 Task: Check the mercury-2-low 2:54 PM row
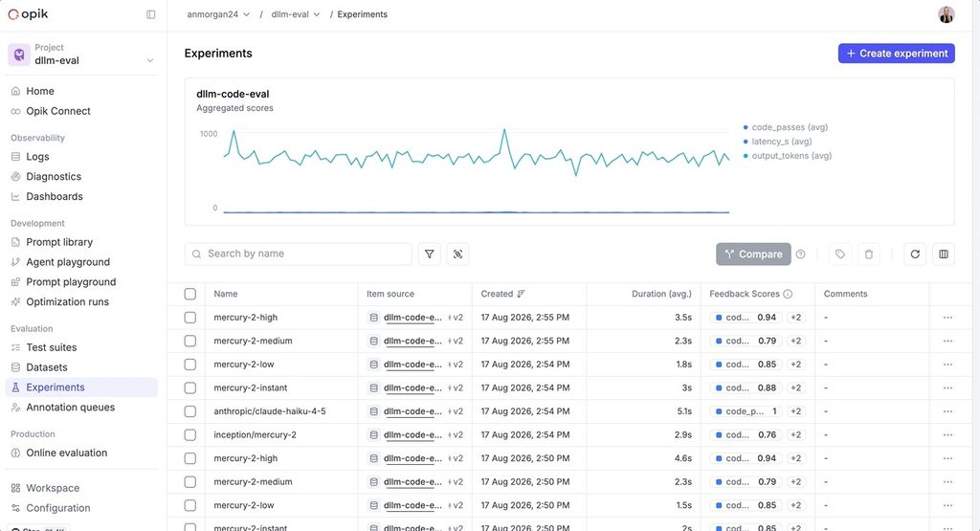tap(190, 365)
